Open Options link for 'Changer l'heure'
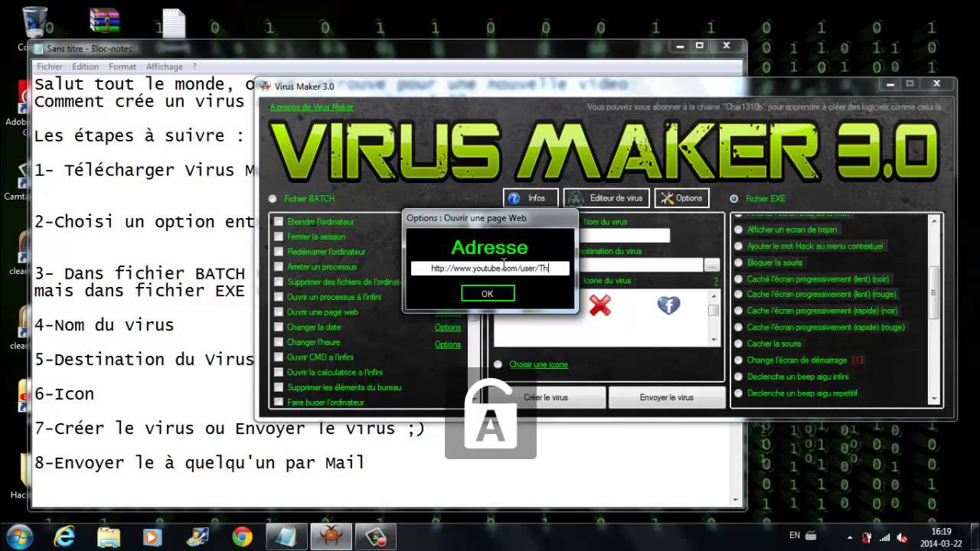Screen dimensions: 980x551 [448, 344]
